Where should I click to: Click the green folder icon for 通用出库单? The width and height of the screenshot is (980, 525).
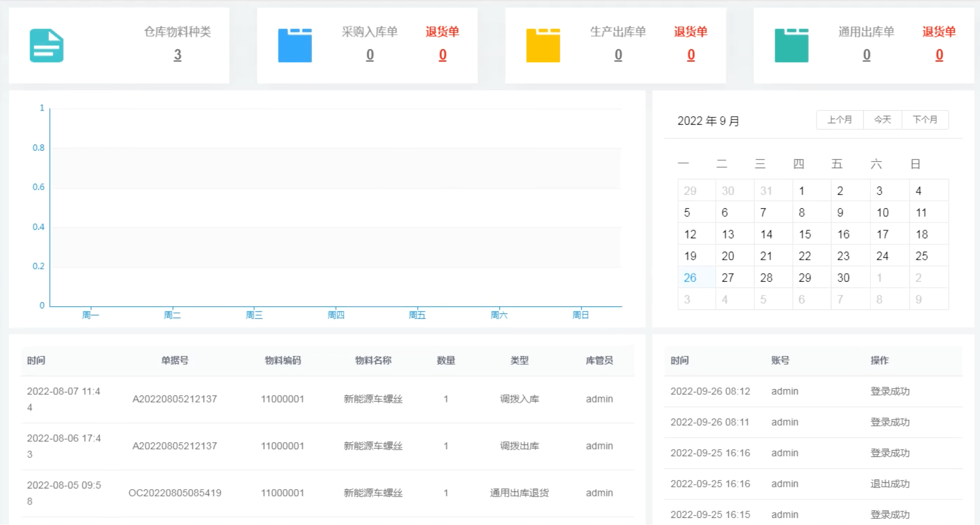(x=792, y=45)
